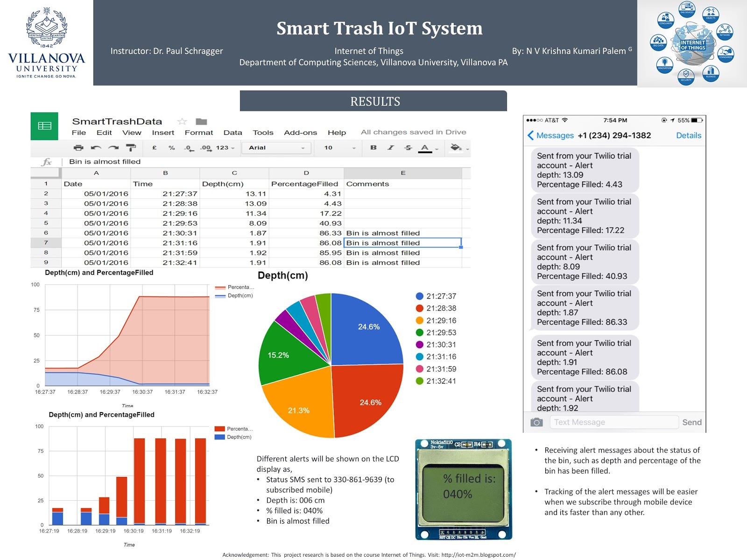Apply strikethrough formatting
Image resolution: width=747 pixels, height=560 pixels.
[408, 147]
